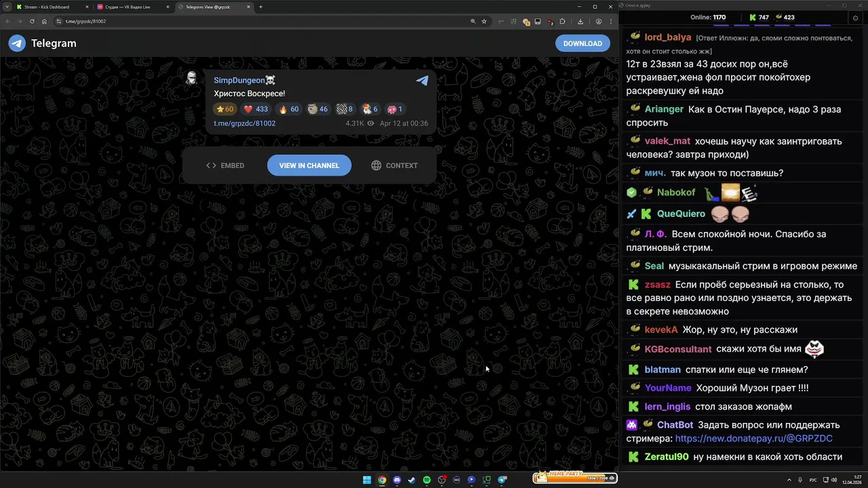
Task: Click the pink reaction showing 1
Action: click(x=395, y=109)
